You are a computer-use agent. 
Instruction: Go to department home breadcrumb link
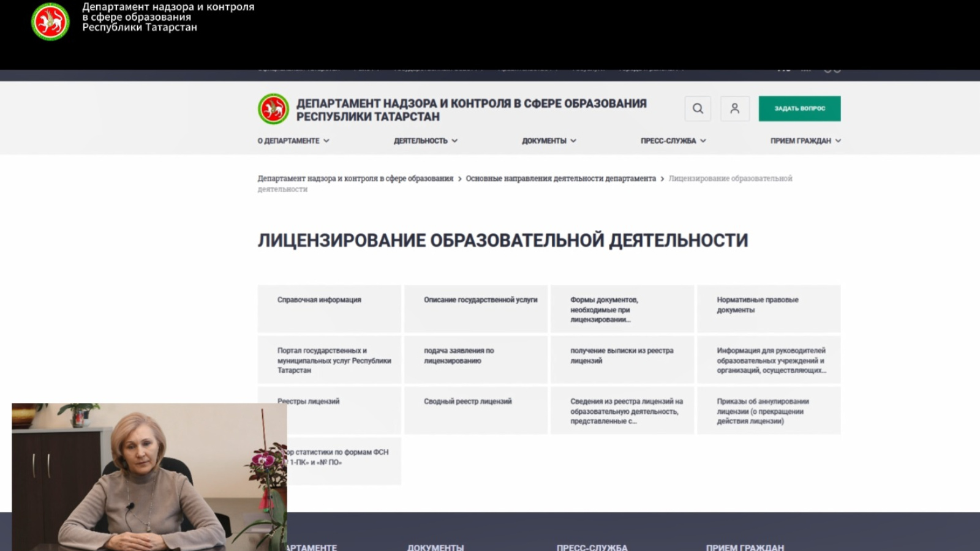click(x=355, y=179)
